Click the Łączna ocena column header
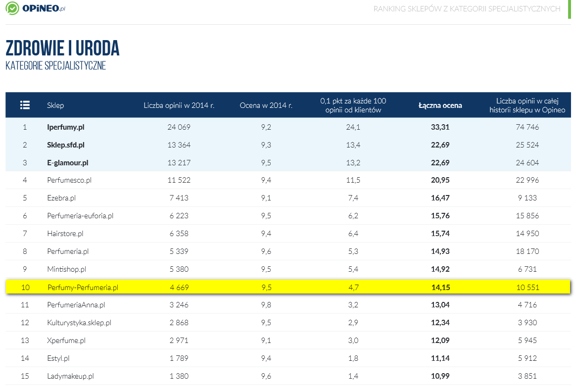Screen dimensions: 575x392 440,105
